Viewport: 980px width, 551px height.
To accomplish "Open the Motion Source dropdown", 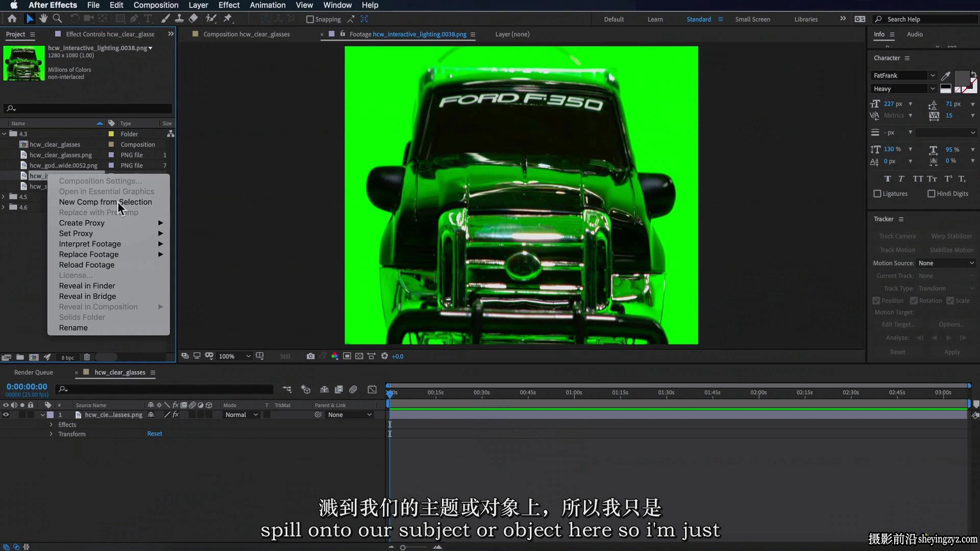I will (946, 263).
